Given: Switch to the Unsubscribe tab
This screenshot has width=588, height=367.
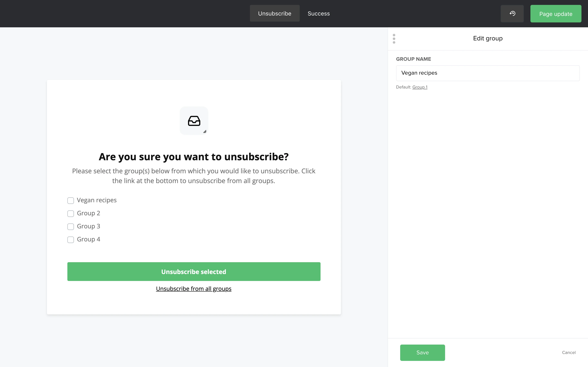Looking at the screenshot, I should click(x=275, y=14).
